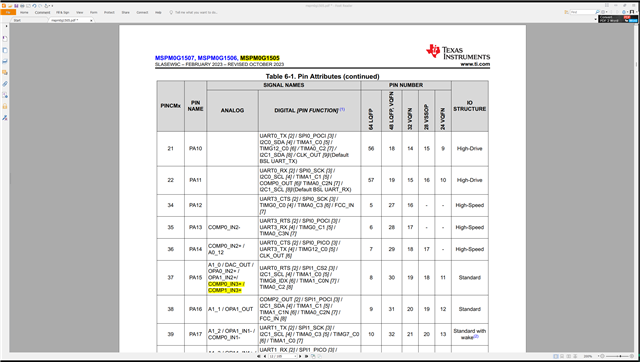Image resolution: width=640 pixels, height=362 pixels.
Task: Open the Protect ribbon tab
Action: click(109, 12)
